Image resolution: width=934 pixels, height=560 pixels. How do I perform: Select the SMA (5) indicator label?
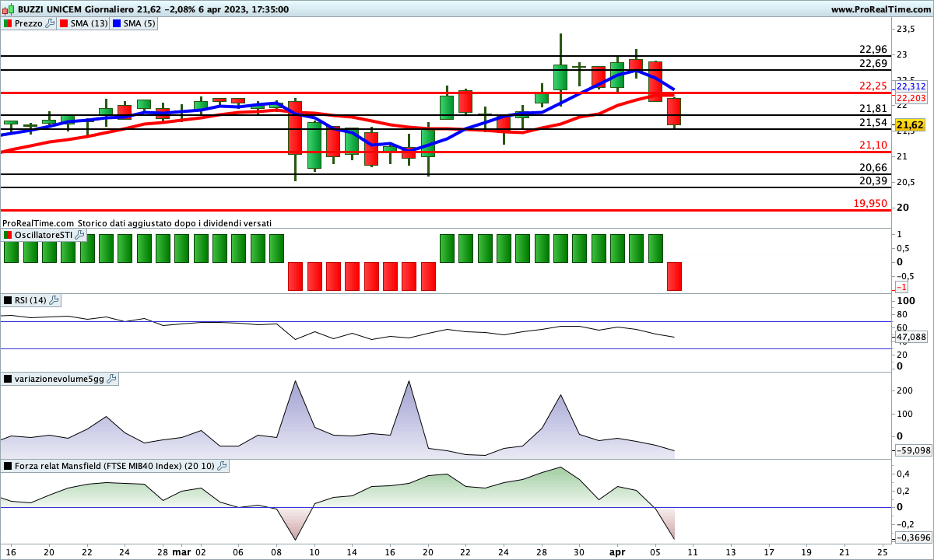pos(140,23)
